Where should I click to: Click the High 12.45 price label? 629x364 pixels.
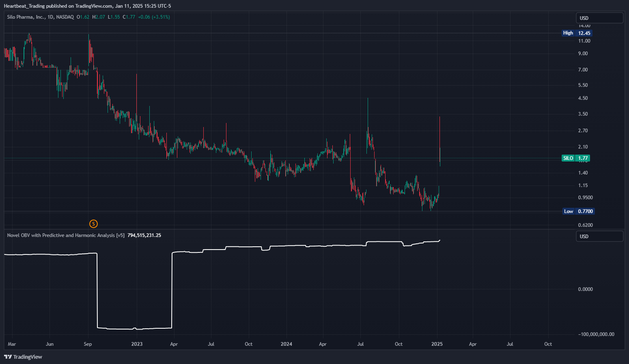(577, 33)
